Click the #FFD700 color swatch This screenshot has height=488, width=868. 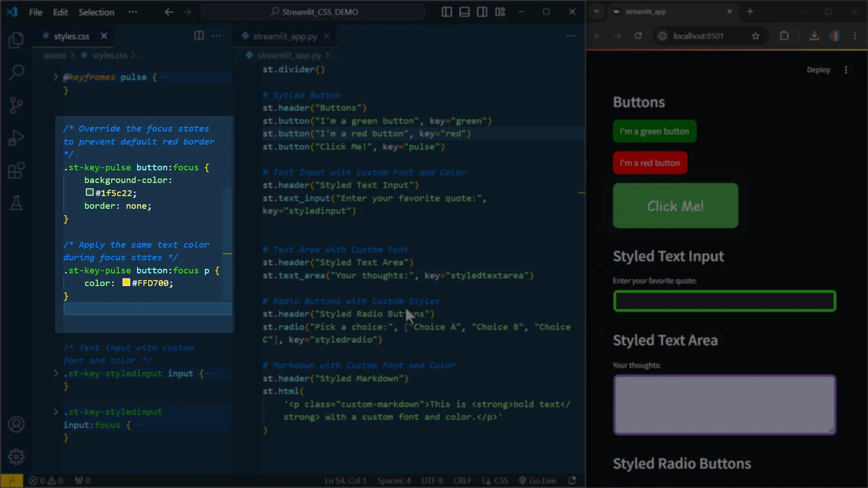(x=127, y=283)
